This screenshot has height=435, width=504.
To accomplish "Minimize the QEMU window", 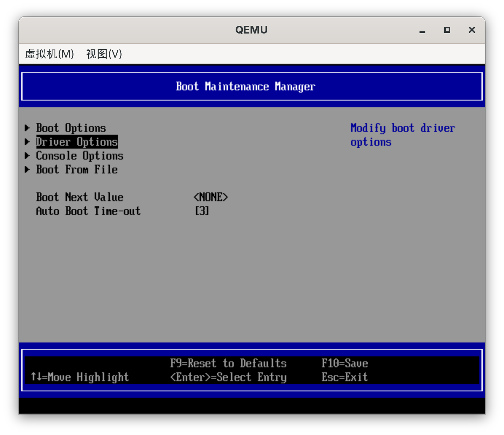I will (422, 30).
